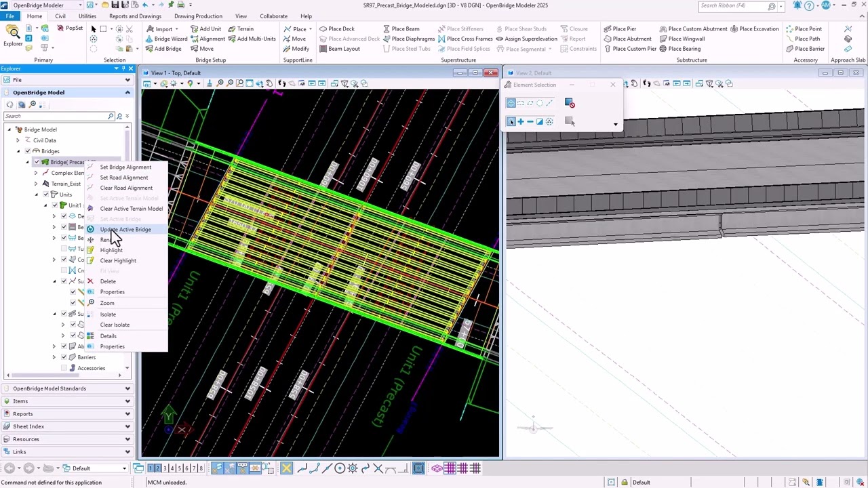Open the Drawing Production ribbon tab
Viewport: 868px width, 488px height.
click(197, 16)
